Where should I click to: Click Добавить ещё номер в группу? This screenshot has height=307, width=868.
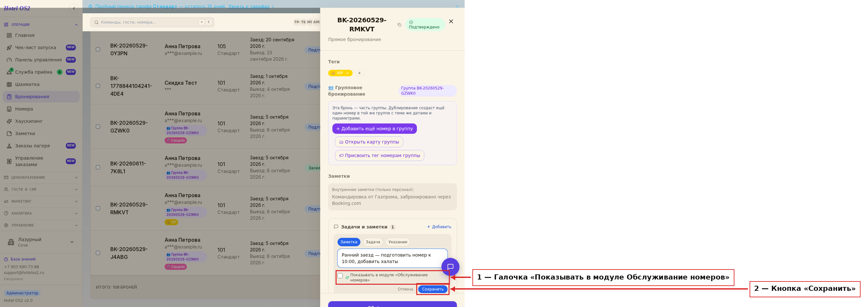point(374,129)
